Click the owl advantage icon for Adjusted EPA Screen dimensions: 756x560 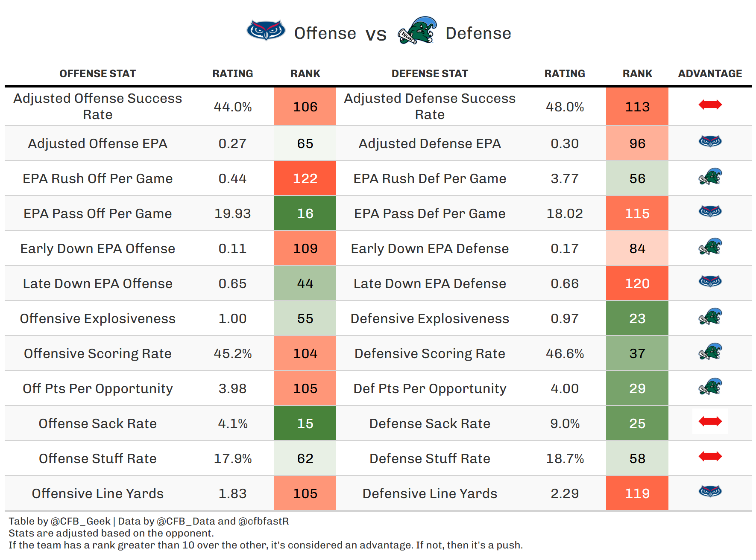point(710,141)
